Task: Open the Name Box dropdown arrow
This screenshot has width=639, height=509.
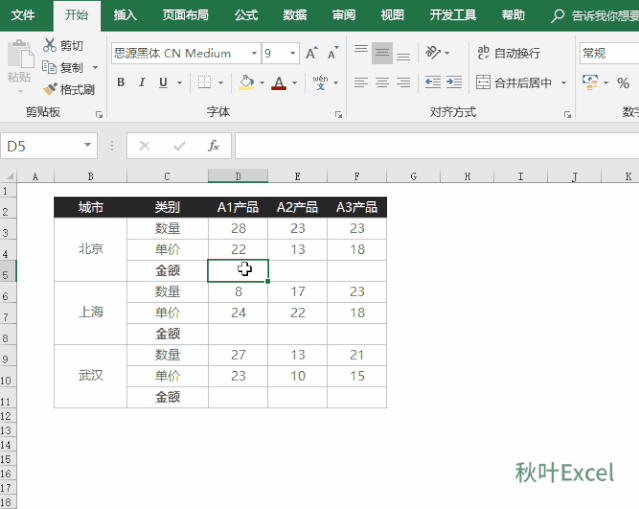Action: (x=88, y=145)
